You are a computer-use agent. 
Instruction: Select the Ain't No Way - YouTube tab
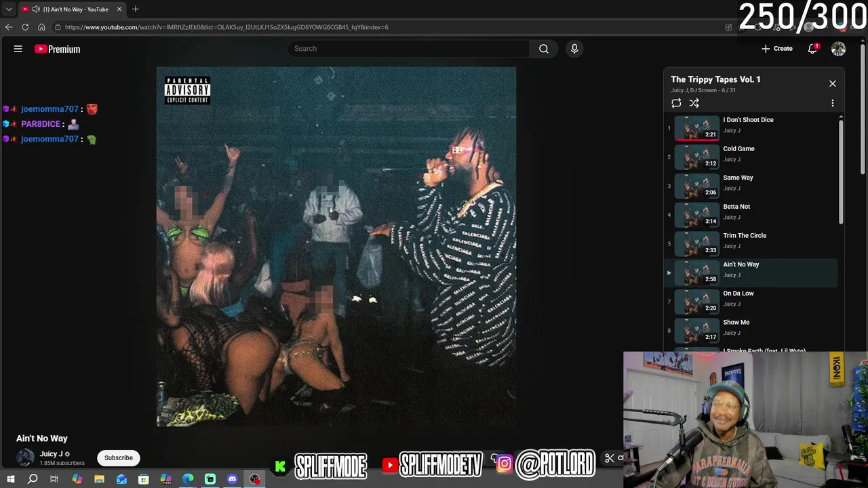point(71,9)
